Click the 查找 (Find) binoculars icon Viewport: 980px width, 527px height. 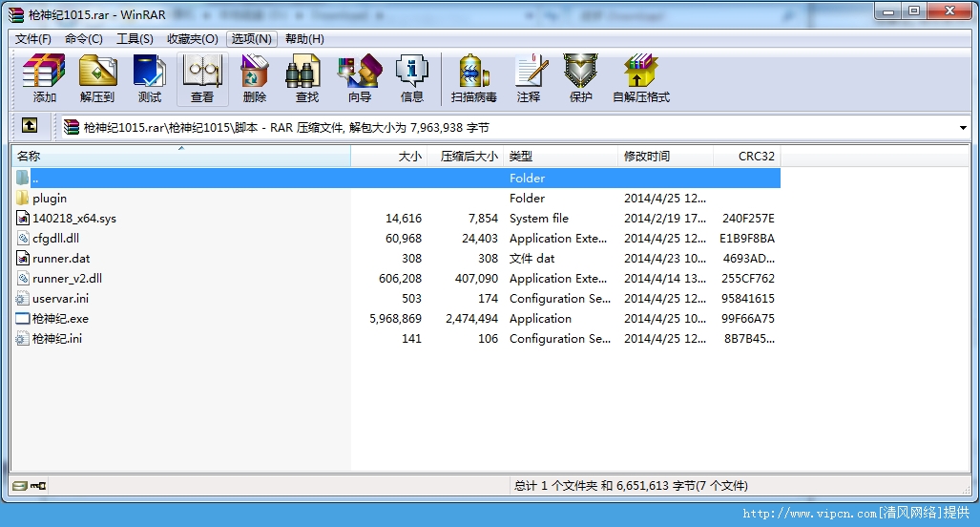303,71
